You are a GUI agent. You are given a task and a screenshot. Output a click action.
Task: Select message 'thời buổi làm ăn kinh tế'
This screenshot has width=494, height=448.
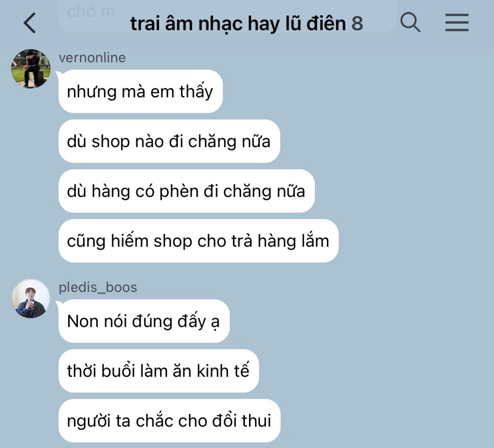[159, 371]
